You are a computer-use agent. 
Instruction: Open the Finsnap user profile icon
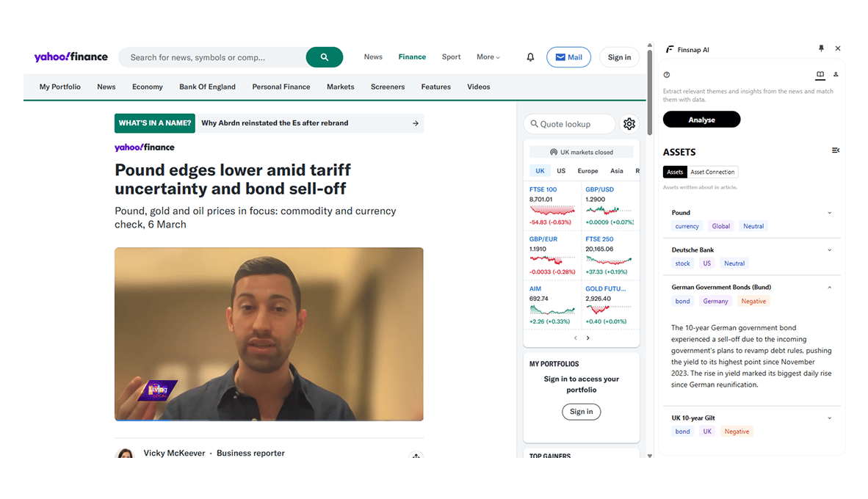(836, 75)
